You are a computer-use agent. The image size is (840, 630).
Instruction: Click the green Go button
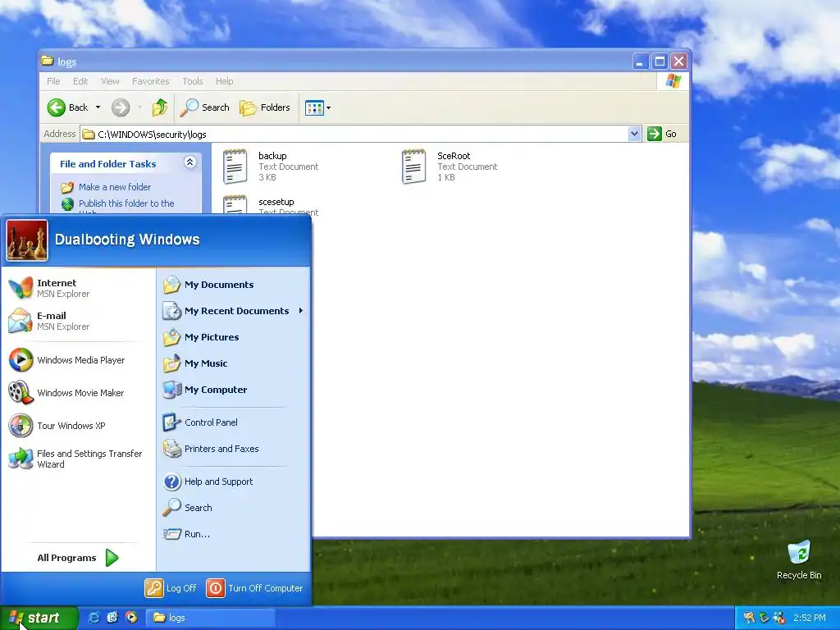pyautogui.click(x=662, y=134)
